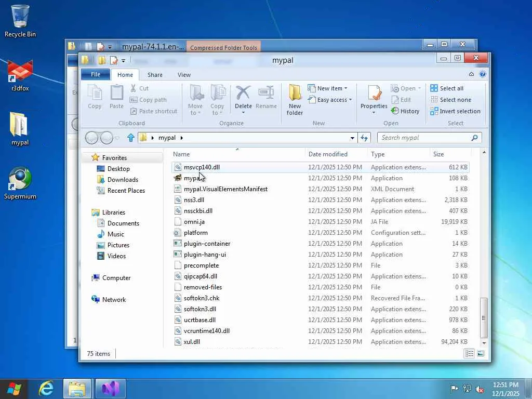Image resolution: width=532 pixels, height=399 pixels.
Task: Sort by the Type column header
Action: coord(398,154)
